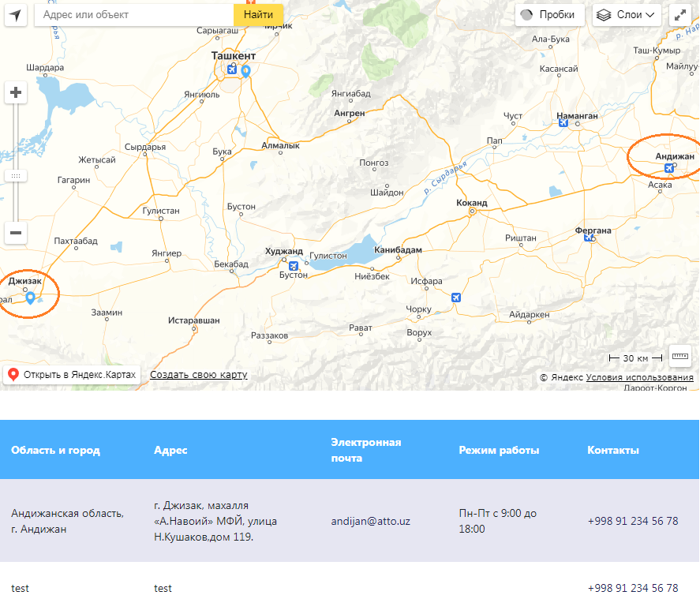This screenshot has width=700, height=614.
Task: Click the Контакты column header
Action: coord(612,451)
